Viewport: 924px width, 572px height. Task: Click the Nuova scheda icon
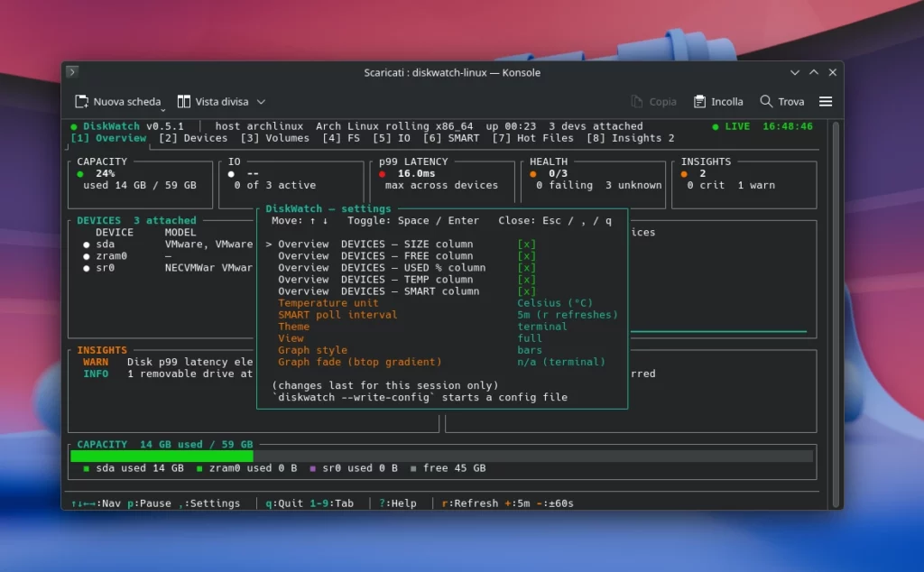point(81,101)
